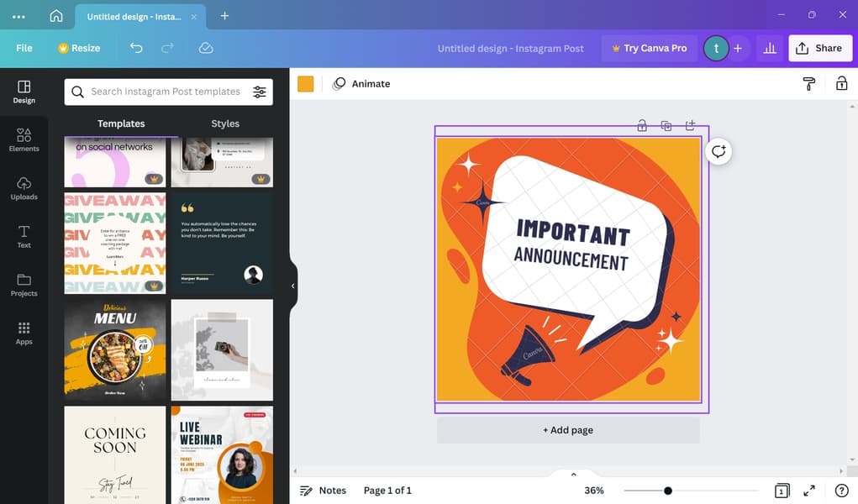Expand the page thumbnails drawer
This screenshot has height=504, width=858.
click(x=574, y=475)
